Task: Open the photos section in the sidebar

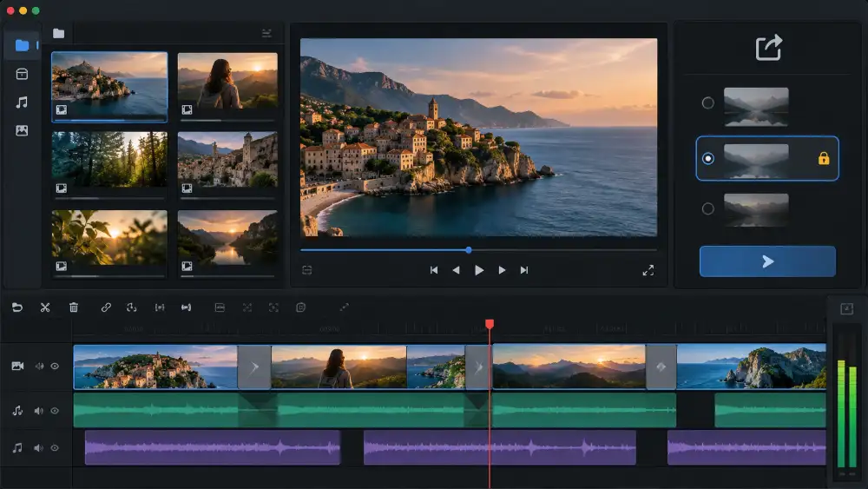Action: tap(22, 130)
